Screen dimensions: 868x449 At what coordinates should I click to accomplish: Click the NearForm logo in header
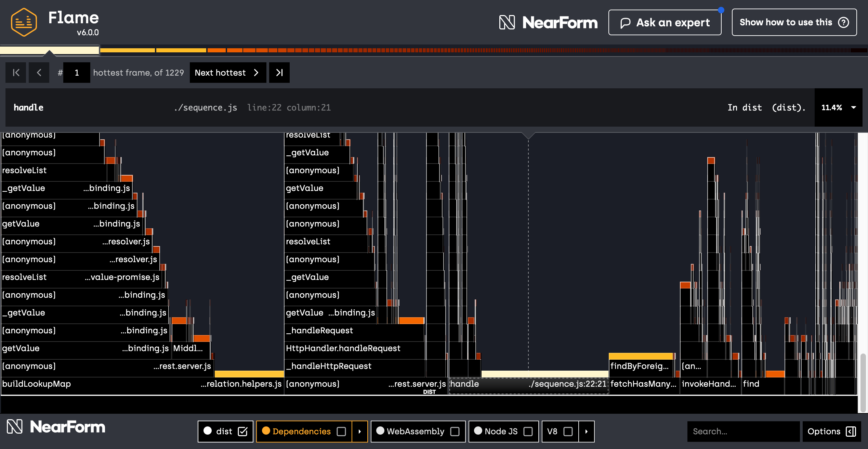point(548,23)
